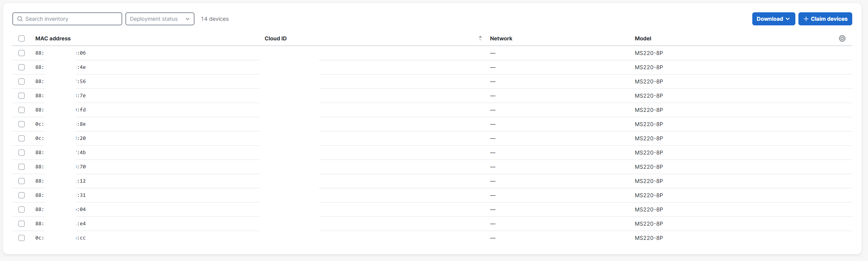The width and height of the screenshot is (868, 261).
Task: Select the device with MAC ending :fd
Action: point(22,110)
